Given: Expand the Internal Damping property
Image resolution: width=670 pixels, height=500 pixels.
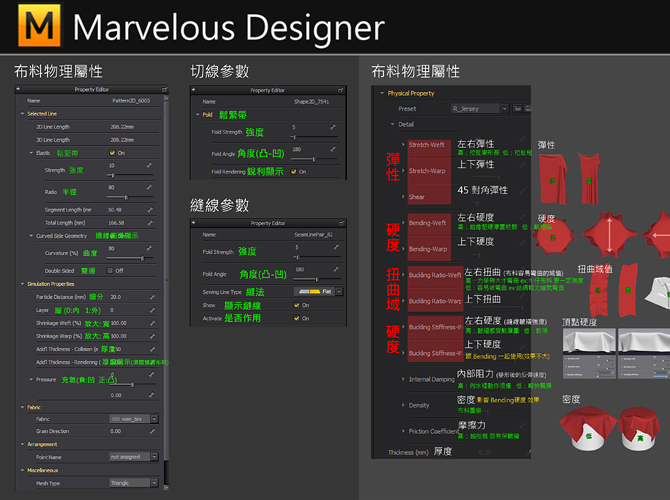Looking at the screenshot, I should [403, 379].
